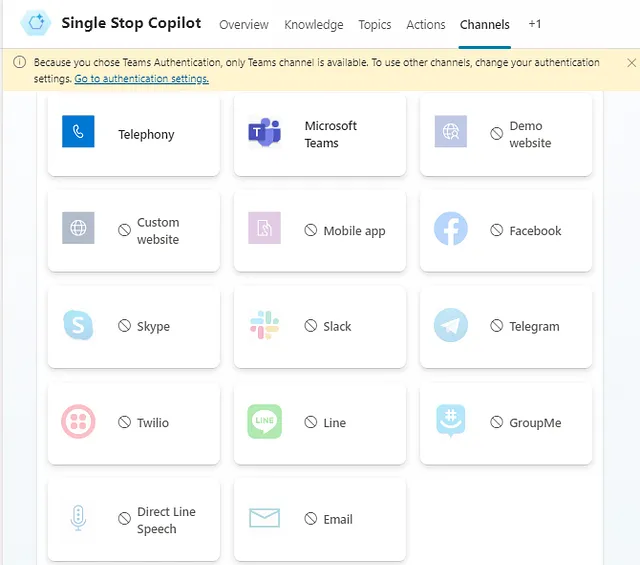Open the Telegram paper-plane icon
Screen dimensions: 640x565
pos(451,325)
